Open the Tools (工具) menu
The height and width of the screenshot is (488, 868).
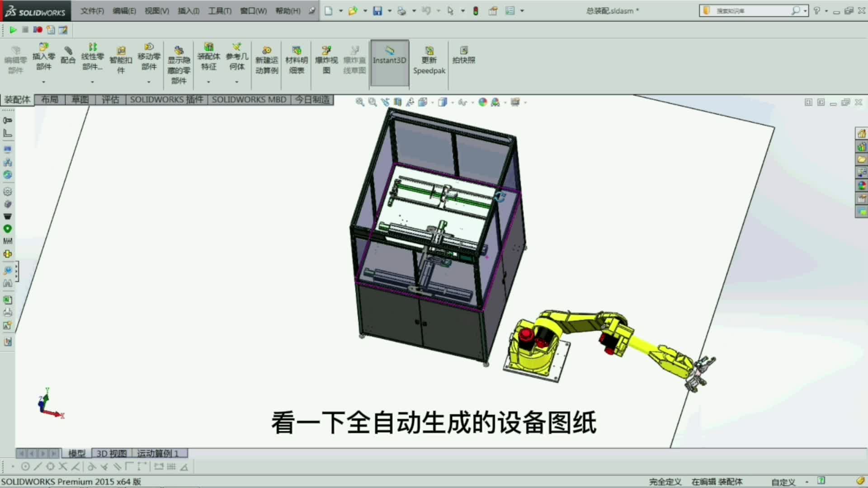click(x=220, y=11)
